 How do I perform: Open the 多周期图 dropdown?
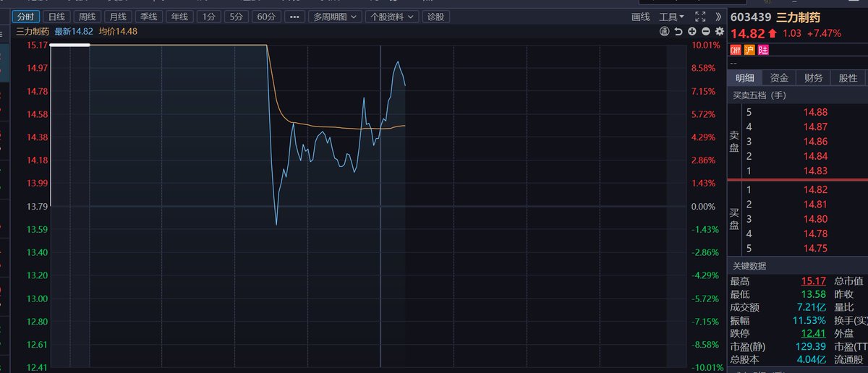334,17
